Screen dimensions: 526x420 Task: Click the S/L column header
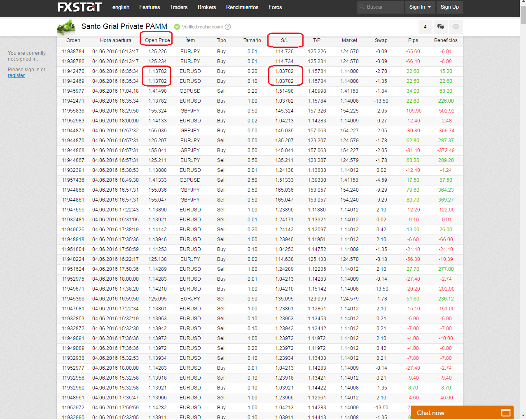click(285, 40)
